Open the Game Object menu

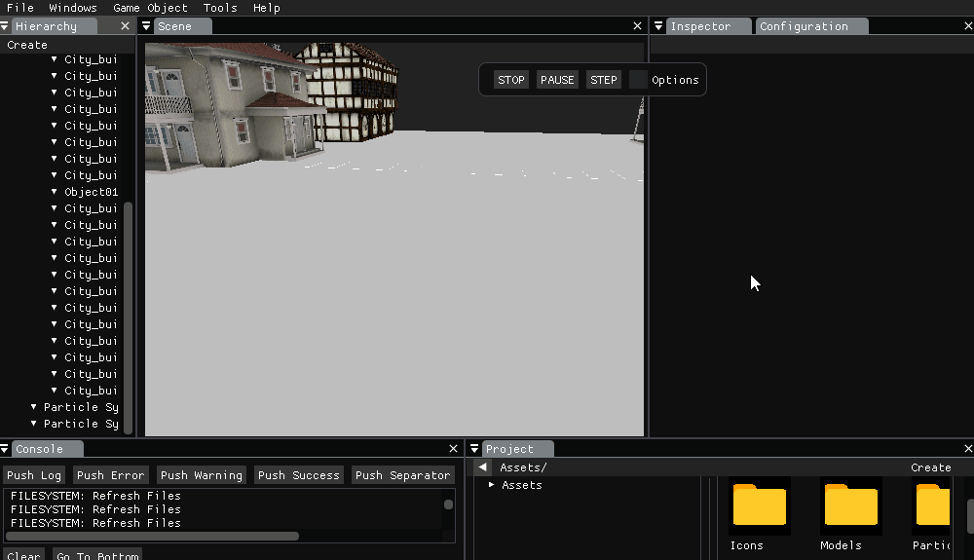pyautogui.click(x=150, y=8)
